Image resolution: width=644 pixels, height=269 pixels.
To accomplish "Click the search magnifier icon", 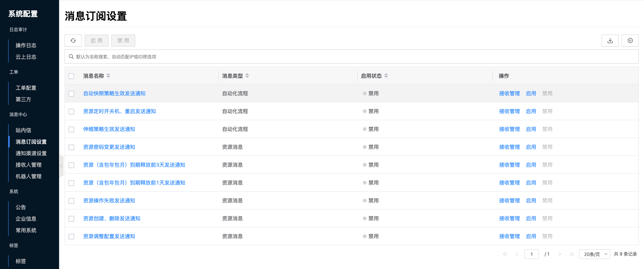I will pos(71,57).
